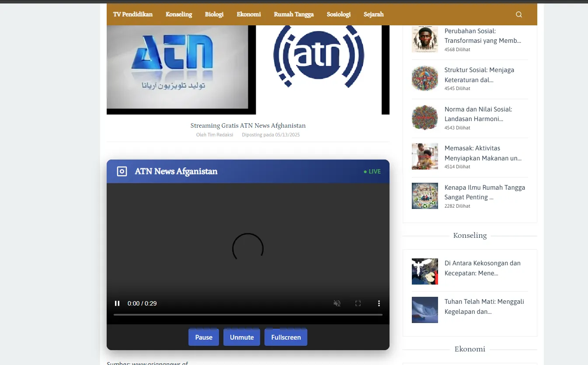The image size is (588, 365).
Task: Click Tuhan Telah Mati article thumbnail
Action: tap(425, 310)
